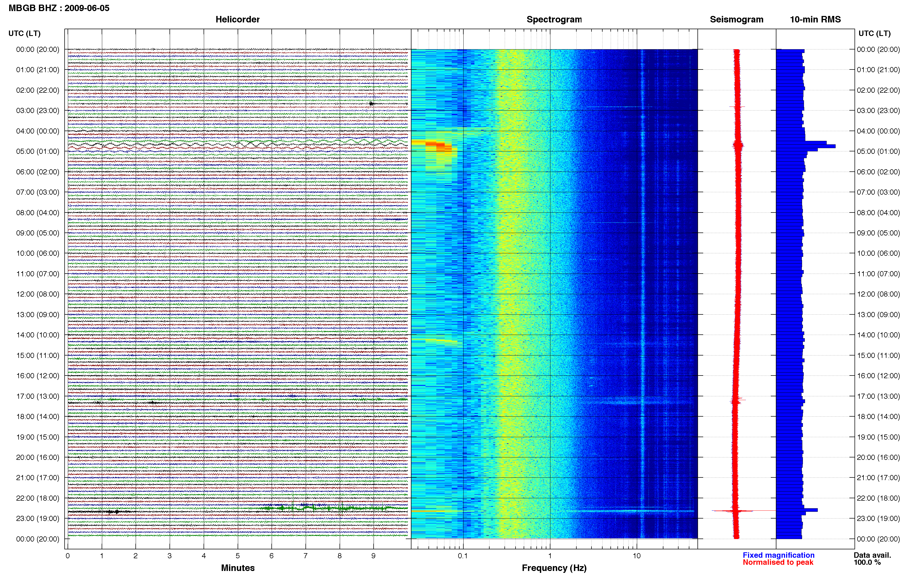Click the 'Frequency (Hz)' x-axis label
This screenshot has height=578, width=924.
(554, 568)
